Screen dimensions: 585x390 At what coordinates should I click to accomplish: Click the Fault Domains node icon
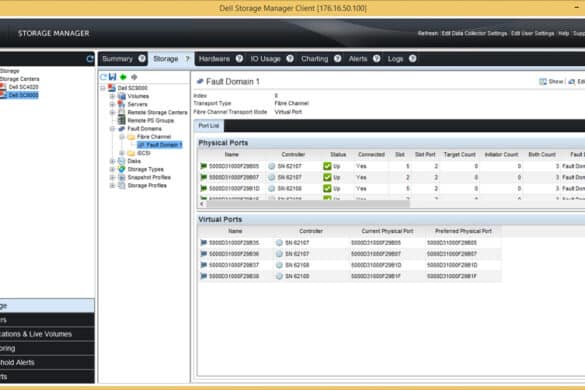(x=122, y=128)
